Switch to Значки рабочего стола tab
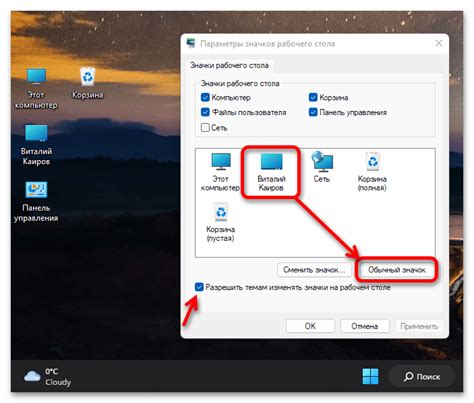Viewport: 474px width, 403px height. point(229,65)
